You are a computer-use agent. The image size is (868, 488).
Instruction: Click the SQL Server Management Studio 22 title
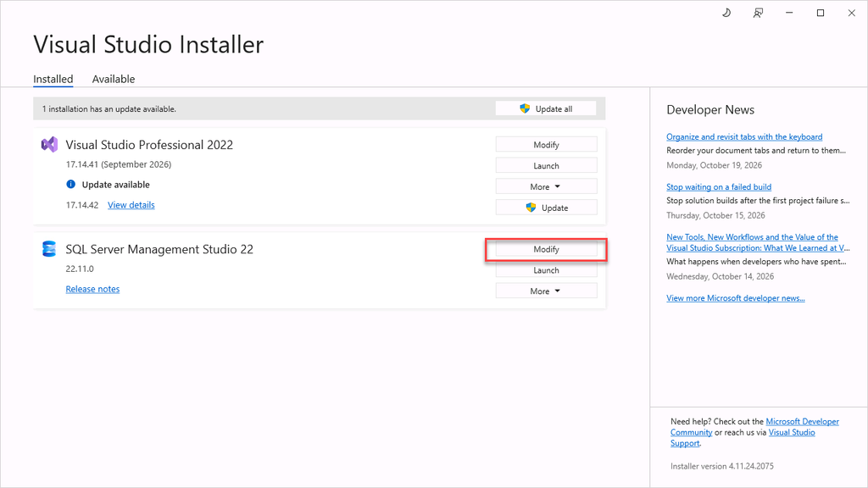coord(159,249)
